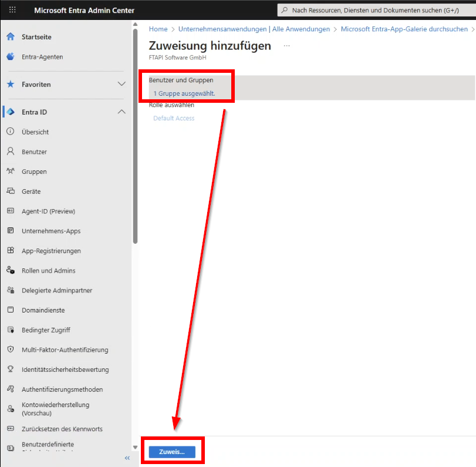Screen dimensions: 476x467
Task: Click the Favoriten star icon
Action: coord(11,84)
